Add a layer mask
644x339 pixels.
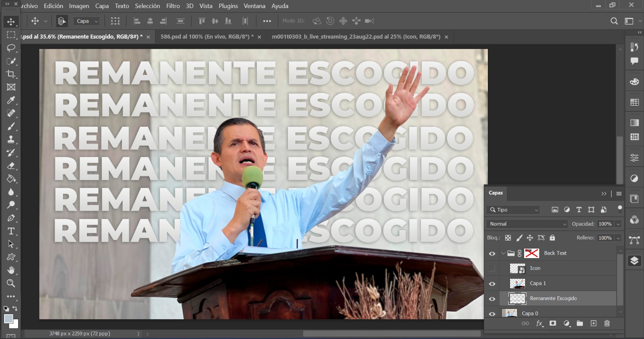click(x=553, y=323)
